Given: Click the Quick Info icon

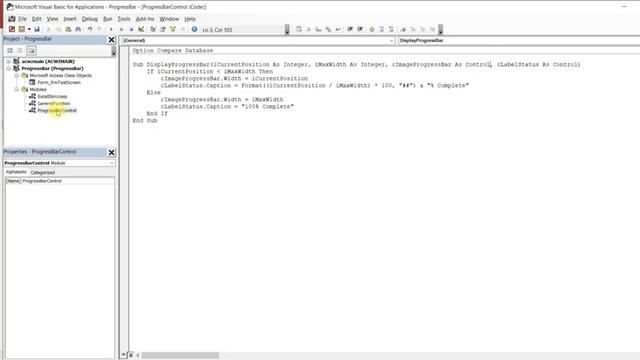Looking at the screenshot, I should point(318,29).
